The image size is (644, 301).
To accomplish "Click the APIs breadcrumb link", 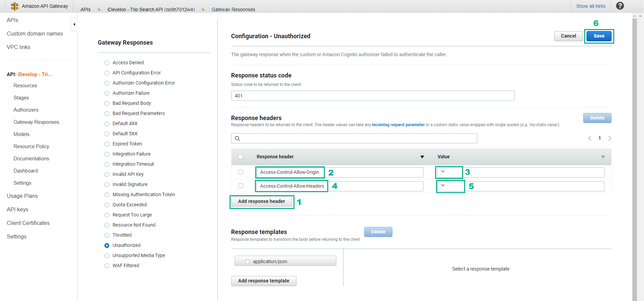I will tap(86, 9).
